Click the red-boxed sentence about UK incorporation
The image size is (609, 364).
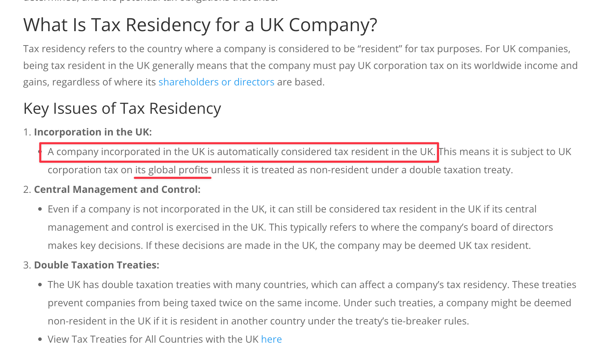[241, 152]
